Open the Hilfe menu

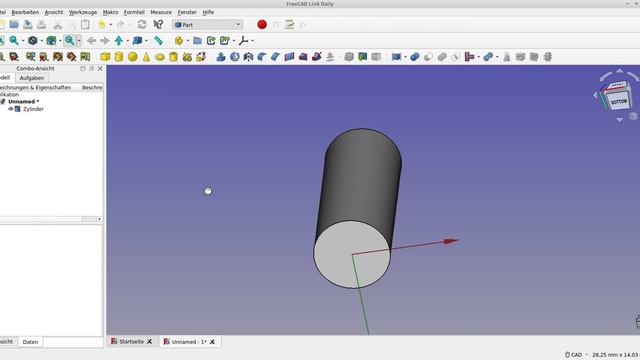tap(208, 12)
